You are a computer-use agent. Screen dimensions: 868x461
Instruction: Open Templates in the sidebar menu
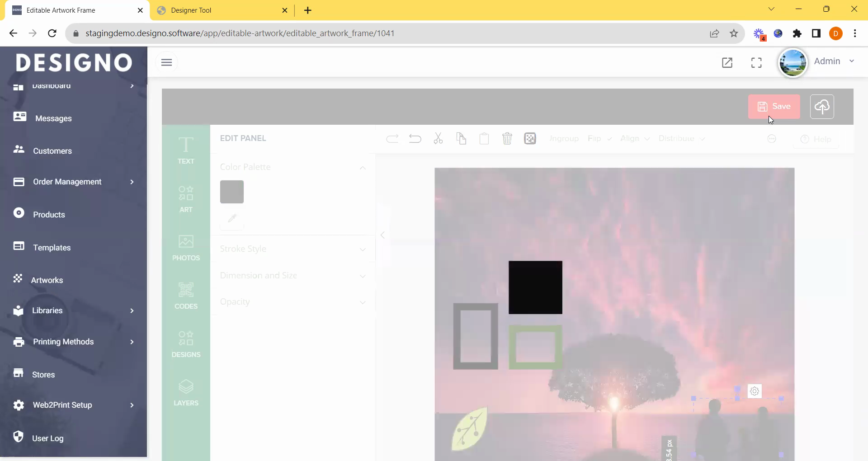pyautogui.click(x=52, y=248)
